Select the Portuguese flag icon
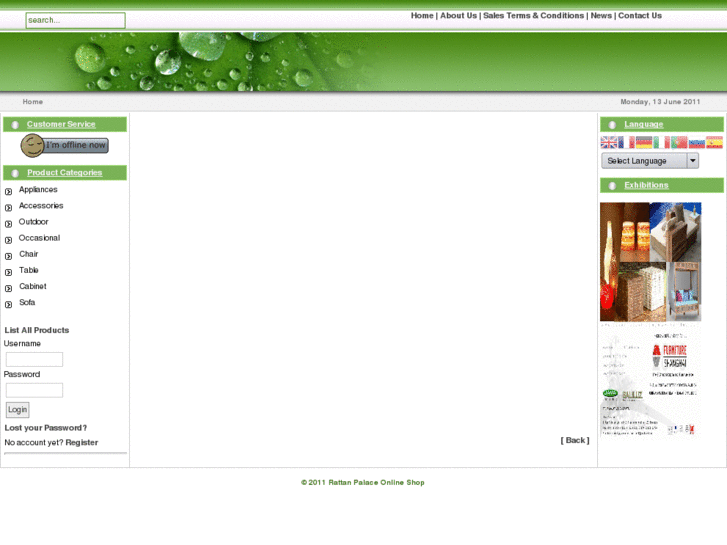Image resolution: width=727 pixels, height=545 pixels. click(x=679, y=142)
